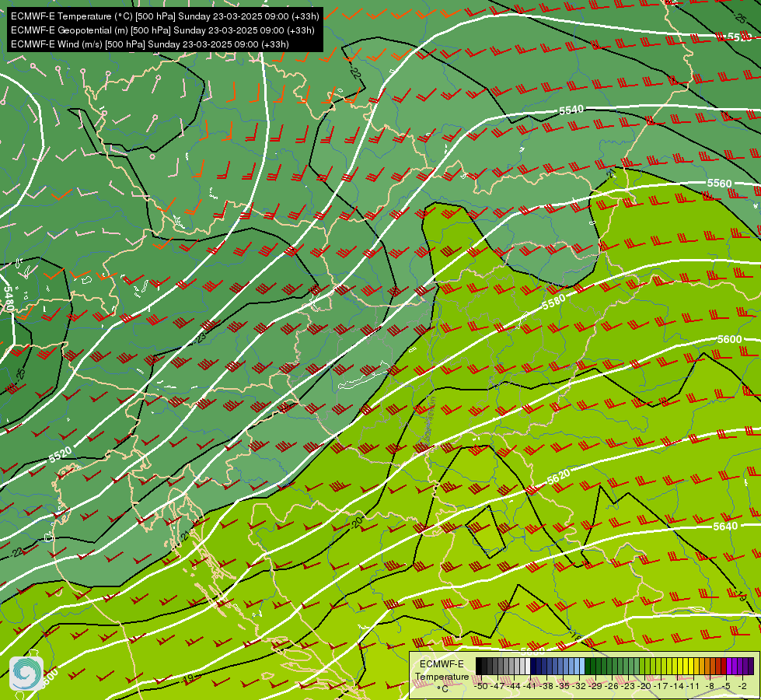Click the -23 isotherm label on the map
The image size is (761, 700).
(x=201, y=338)
